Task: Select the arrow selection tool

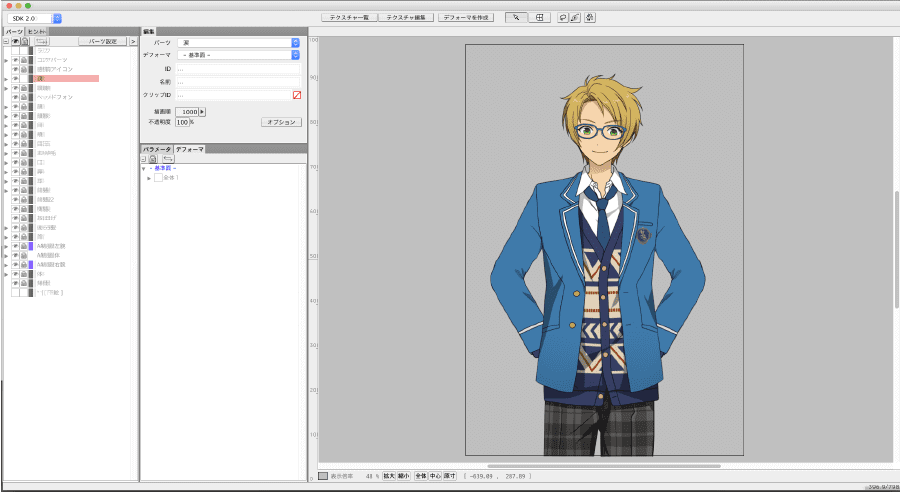Action: click(x=516, y=18)
